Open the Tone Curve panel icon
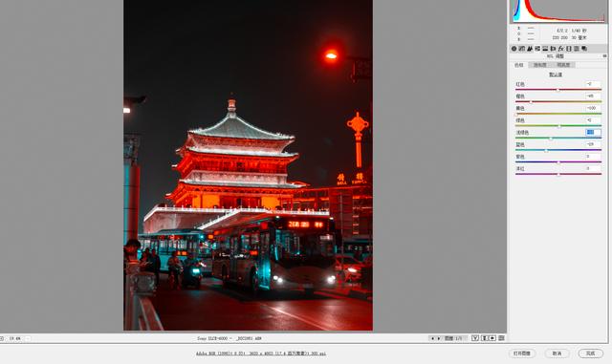This screenshot has width=612, height=364. [522, 49]
